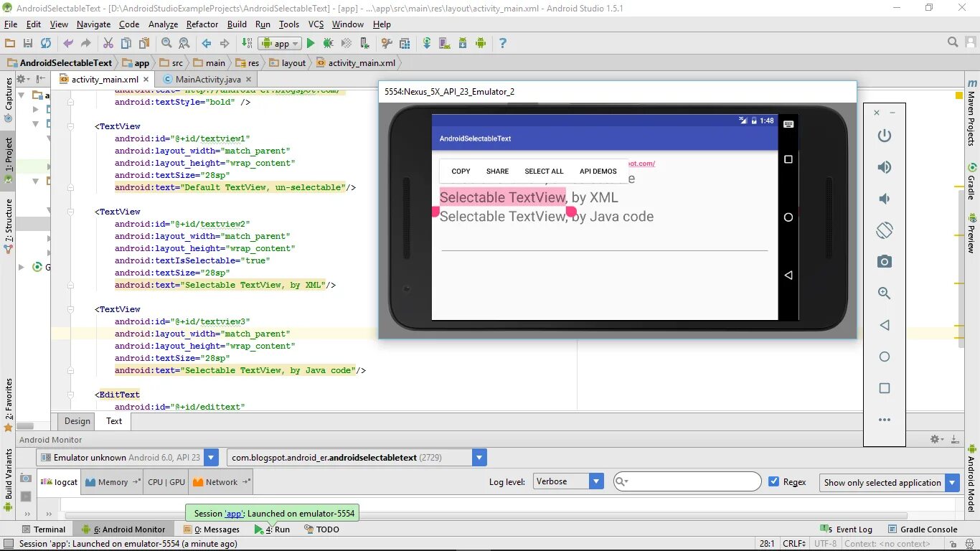980x551 pixels.
Task: Click the navigate Back arrow in toolbar
Action: (x=206, y=43)
